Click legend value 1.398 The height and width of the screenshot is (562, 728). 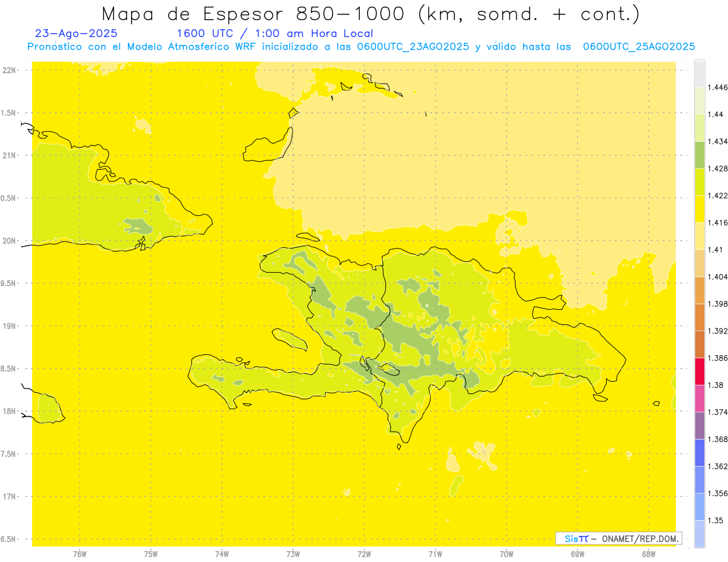(x=718, y=304)
